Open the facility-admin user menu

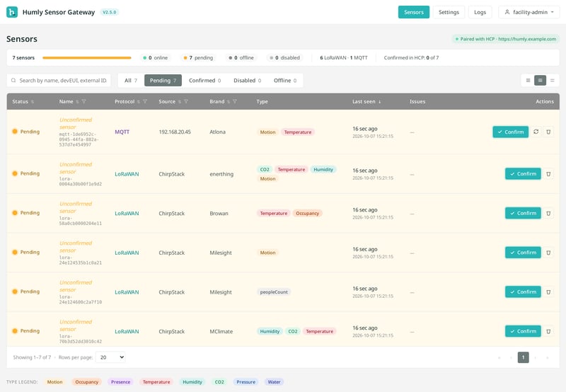click(529, 12)
